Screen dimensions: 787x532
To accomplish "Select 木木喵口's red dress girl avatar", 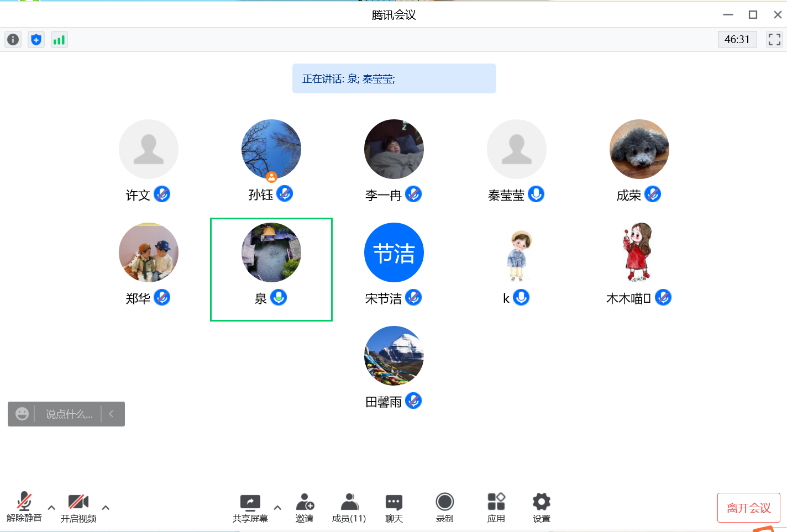I will pyautogui.click(x=638, y=252).
